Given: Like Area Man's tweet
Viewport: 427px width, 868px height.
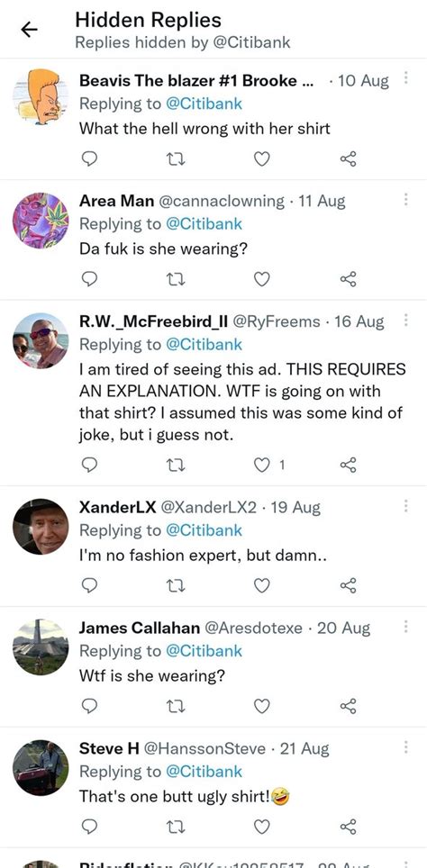Looking at the screenshot, I should pos(261,280).
